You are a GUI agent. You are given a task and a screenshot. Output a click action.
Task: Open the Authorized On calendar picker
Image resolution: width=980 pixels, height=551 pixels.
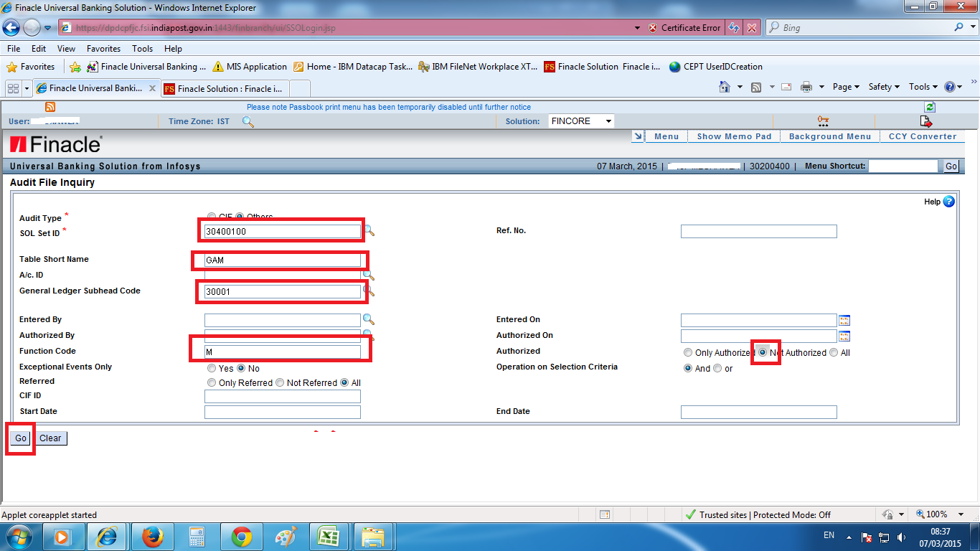(x=844, y=336)
